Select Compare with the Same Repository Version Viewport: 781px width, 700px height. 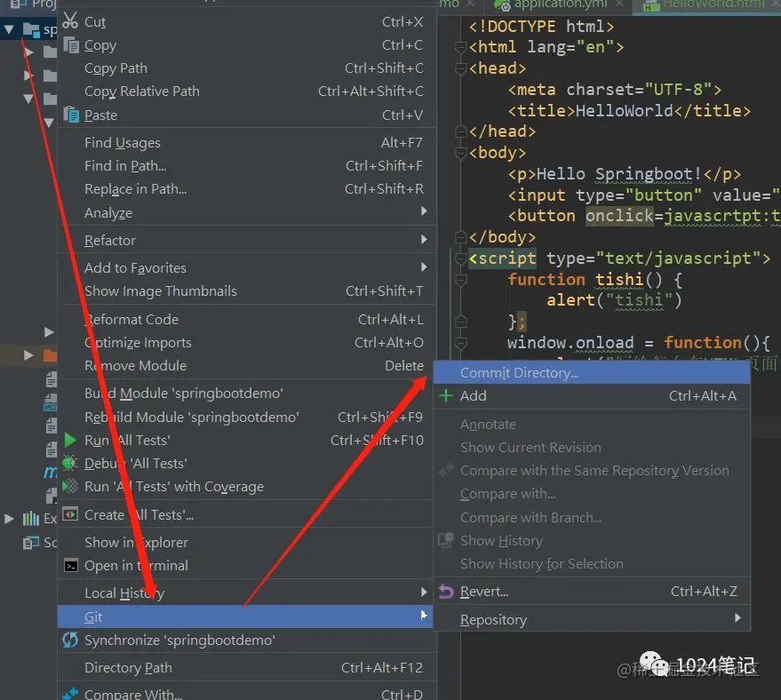click(x=592, y=471)
